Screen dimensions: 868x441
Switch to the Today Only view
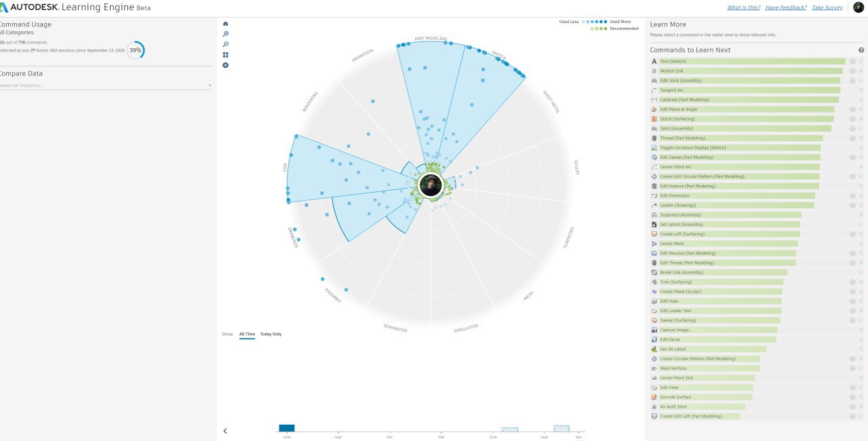tap(271, 334)
